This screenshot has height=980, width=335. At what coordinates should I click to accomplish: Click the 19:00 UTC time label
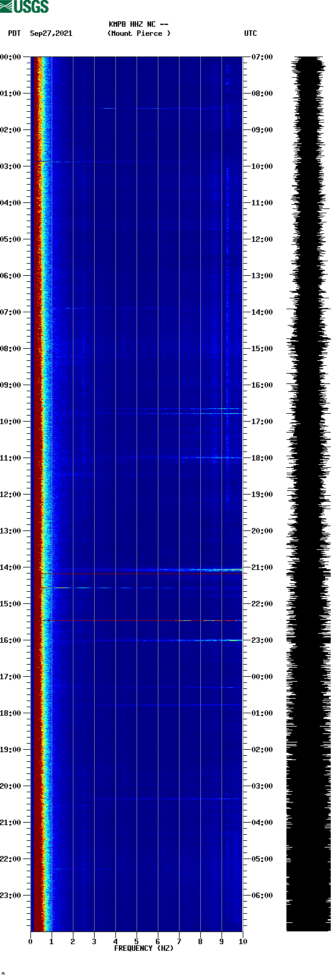pyautogui.click(x=262, y=495)
